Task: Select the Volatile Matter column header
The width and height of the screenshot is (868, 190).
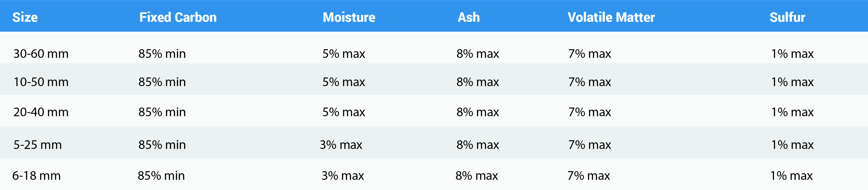Action: 611,17
